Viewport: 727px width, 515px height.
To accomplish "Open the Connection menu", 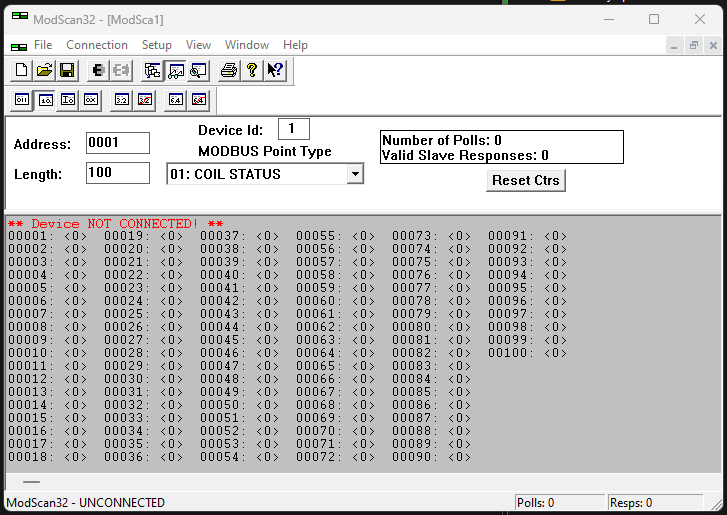I will tap(97, 45).
